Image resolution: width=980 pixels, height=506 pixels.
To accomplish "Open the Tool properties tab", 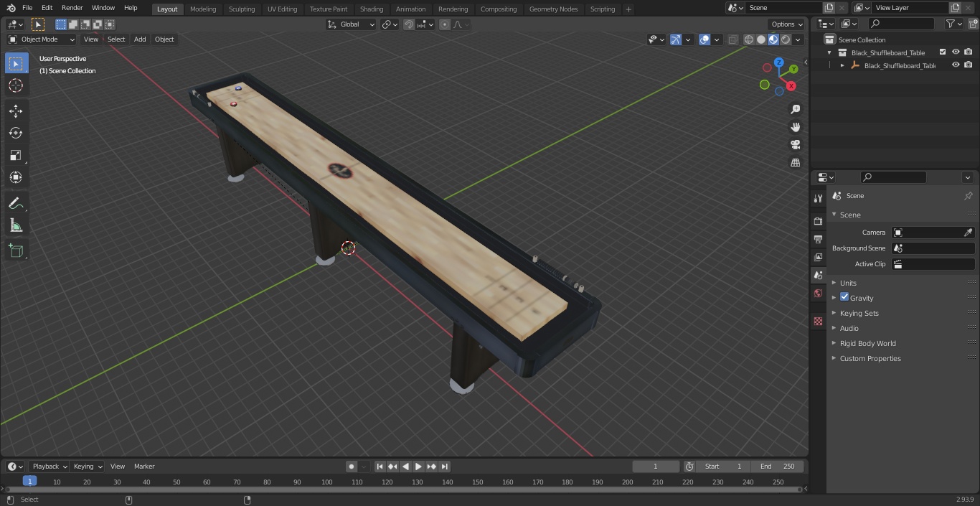I will point(818,199).
